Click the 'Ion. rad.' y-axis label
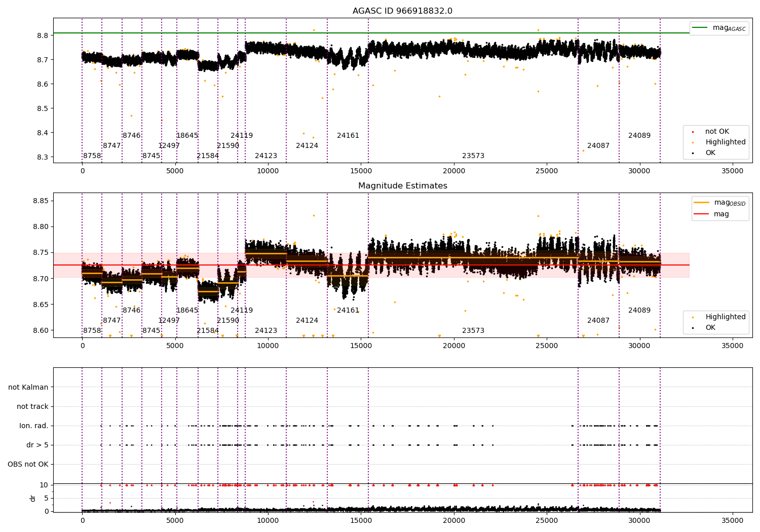 coord(34,426)
